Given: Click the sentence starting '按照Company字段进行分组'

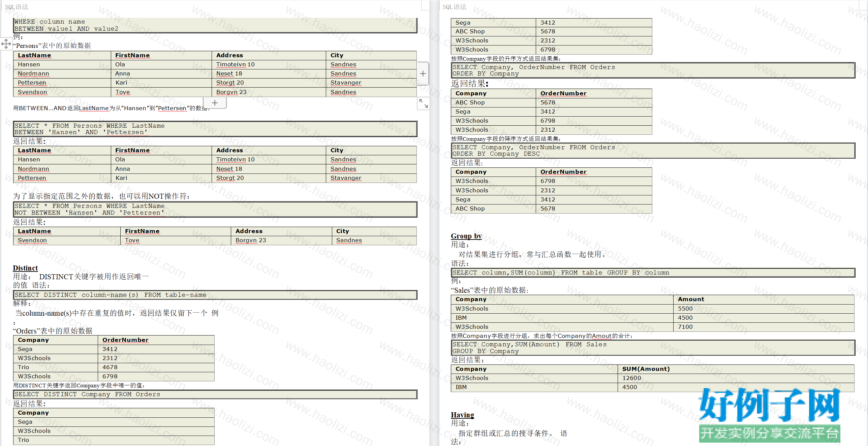Looking at the screenshot, I should coord(542,336).
